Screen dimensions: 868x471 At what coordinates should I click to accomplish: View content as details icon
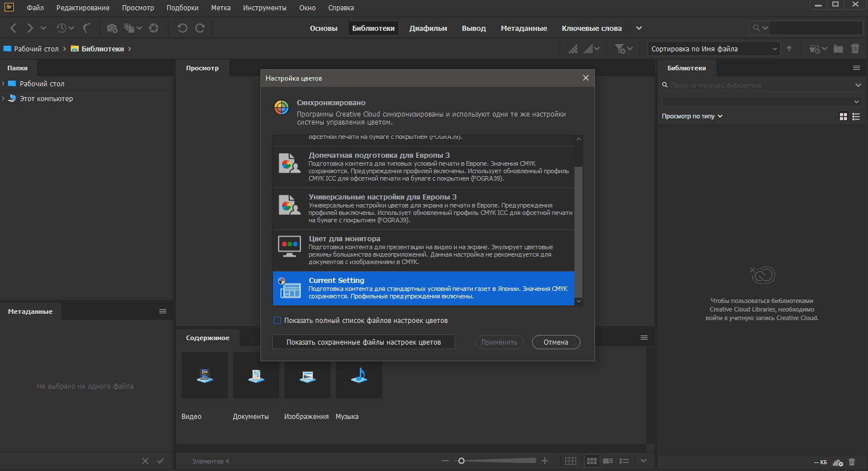(x=608, y=461)
